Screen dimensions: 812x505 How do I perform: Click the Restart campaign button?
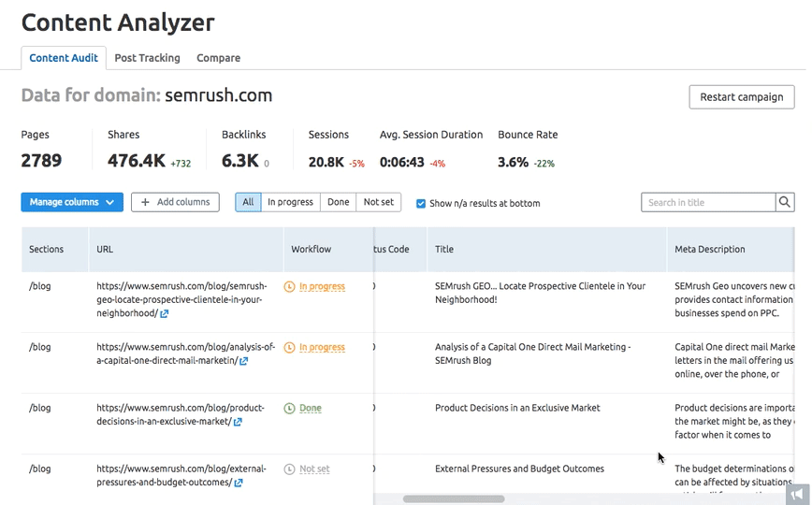741,97
